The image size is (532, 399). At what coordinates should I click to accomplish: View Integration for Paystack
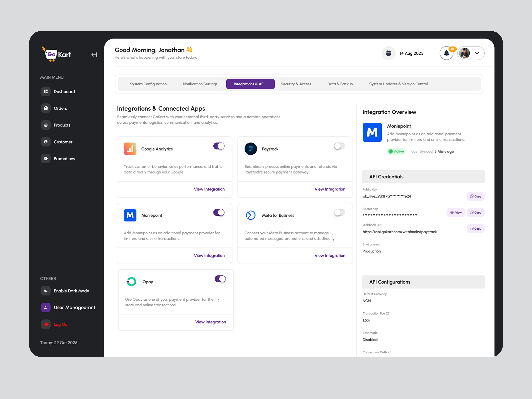click(x=330, y=189)
